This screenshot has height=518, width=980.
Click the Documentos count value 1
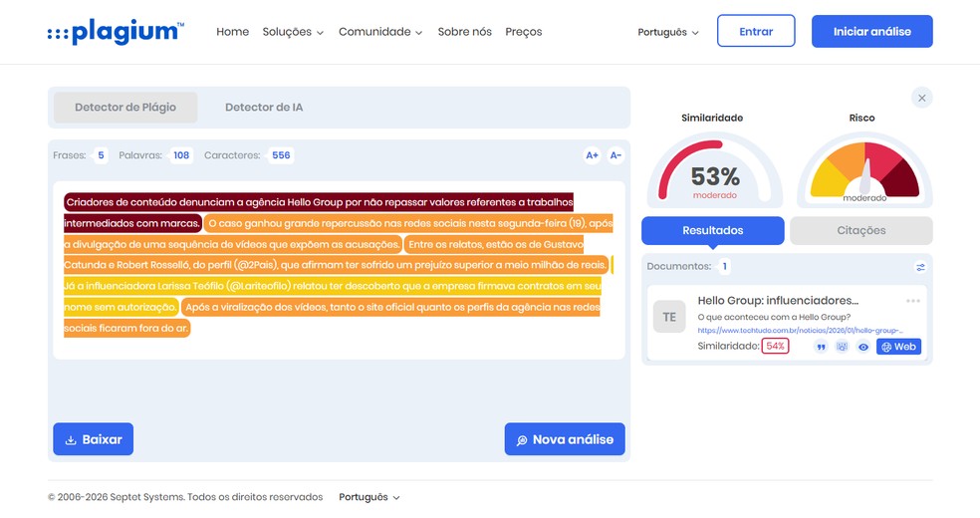tap(724, 267)
